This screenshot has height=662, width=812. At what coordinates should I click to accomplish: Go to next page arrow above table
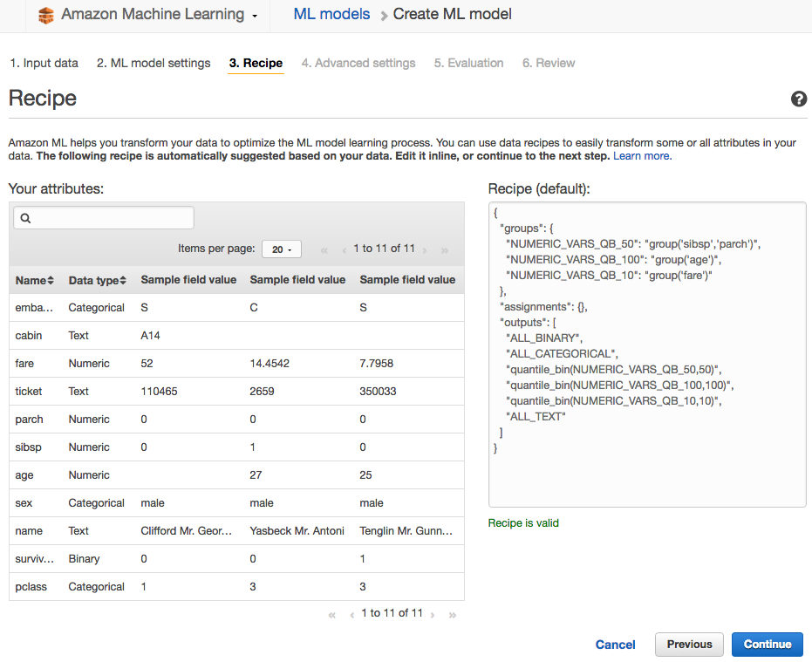point(425,250)
